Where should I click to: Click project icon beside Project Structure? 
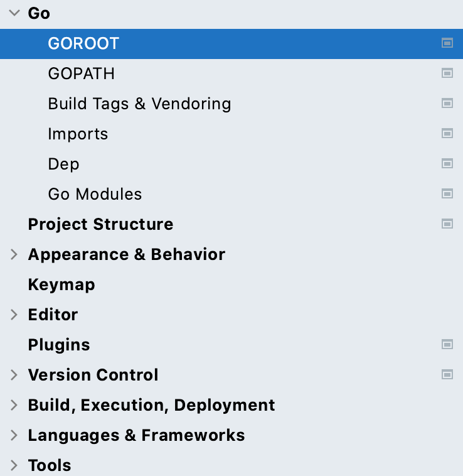click(447, 224)
